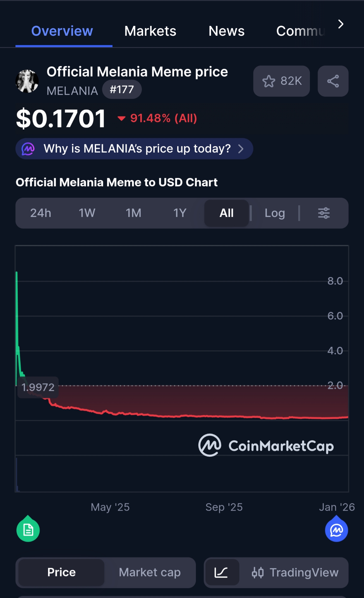
Task: Toggle Log scale on chart
Action: tap(275, 213)
